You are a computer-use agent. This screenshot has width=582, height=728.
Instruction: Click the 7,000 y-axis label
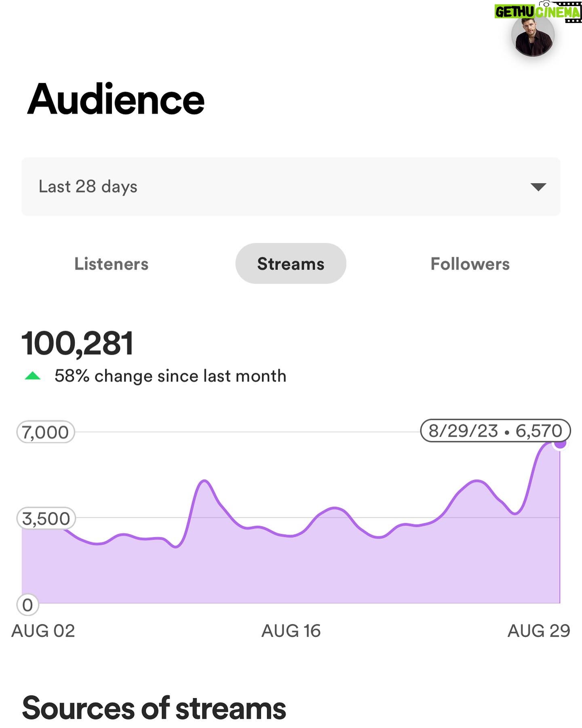(45, 432)
